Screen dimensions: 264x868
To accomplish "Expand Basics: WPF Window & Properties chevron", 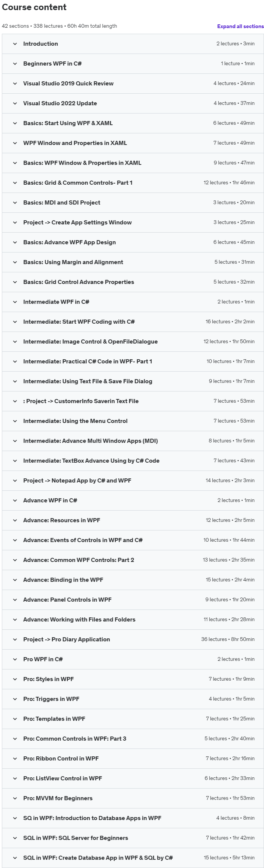I will [15, 163].
